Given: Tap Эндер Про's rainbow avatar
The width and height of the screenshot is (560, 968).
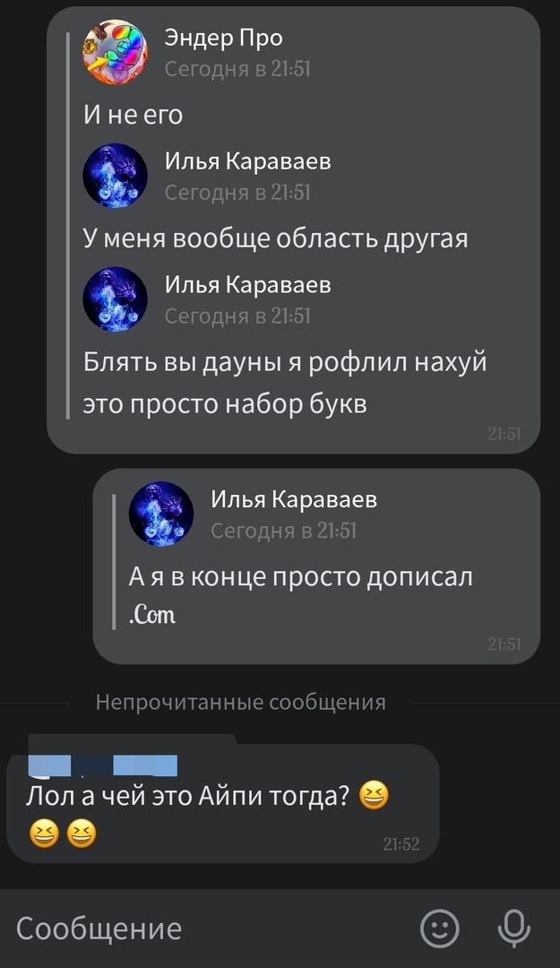Looking at the screenshot, I should point(116,52).
